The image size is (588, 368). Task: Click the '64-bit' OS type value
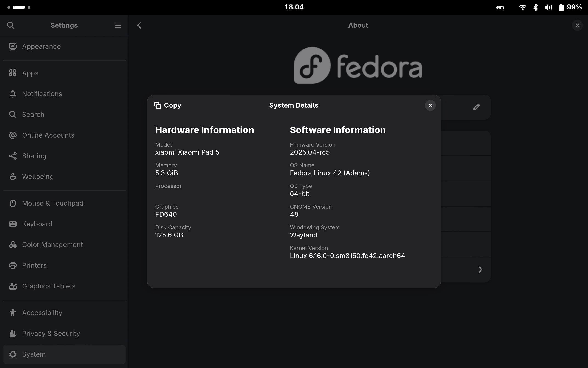pyautogui.click(x=300, y=194)
